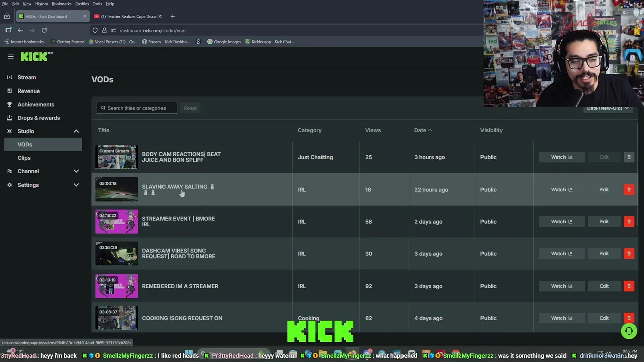This screenshot has height=362, width=644.
Task: Open the Vocal Presets (FL) bookmark
Action: 113,42
